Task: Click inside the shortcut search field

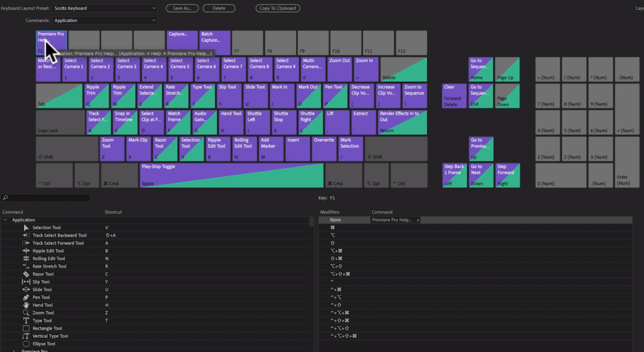Action: (46, 197)
